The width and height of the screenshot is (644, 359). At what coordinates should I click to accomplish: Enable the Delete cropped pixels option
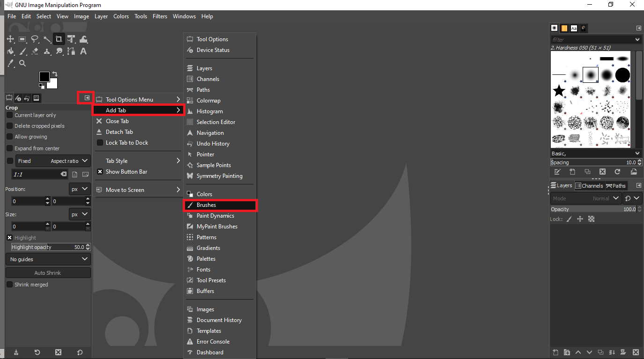[10, 126]
